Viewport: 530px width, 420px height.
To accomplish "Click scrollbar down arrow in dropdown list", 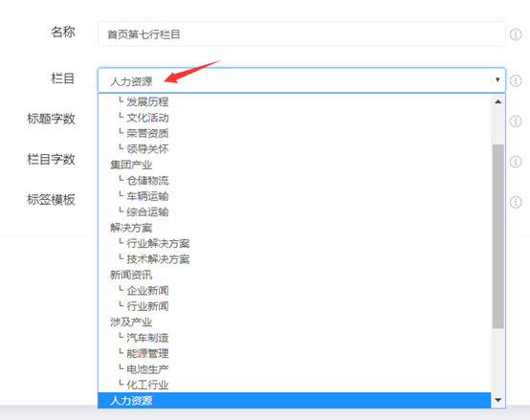I will [x=497, y=400].
